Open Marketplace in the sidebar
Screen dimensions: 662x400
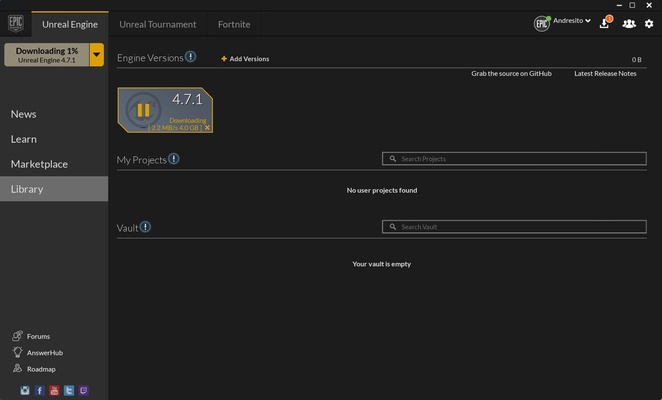click(x=39, y=164)
